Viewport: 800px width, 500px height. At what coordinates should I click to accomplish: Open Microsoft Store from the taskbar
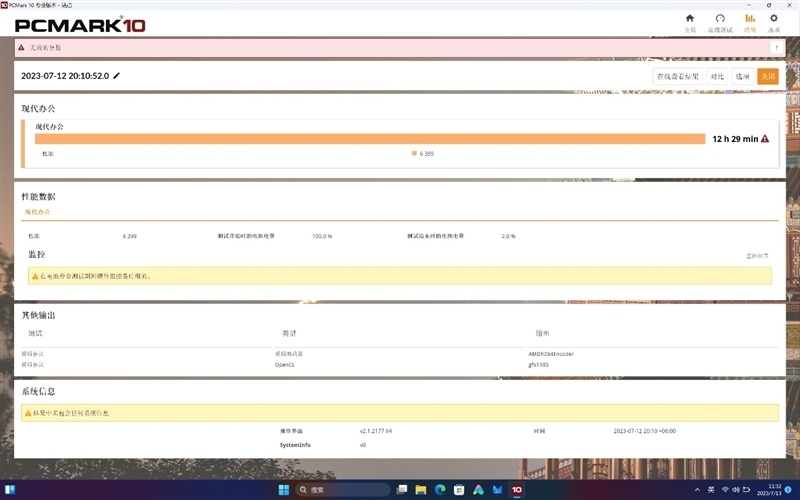459,490
